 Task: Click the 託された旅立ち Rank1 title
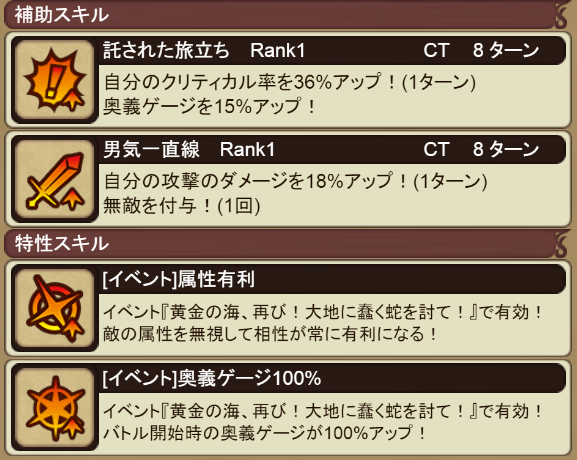click(204, 50)
